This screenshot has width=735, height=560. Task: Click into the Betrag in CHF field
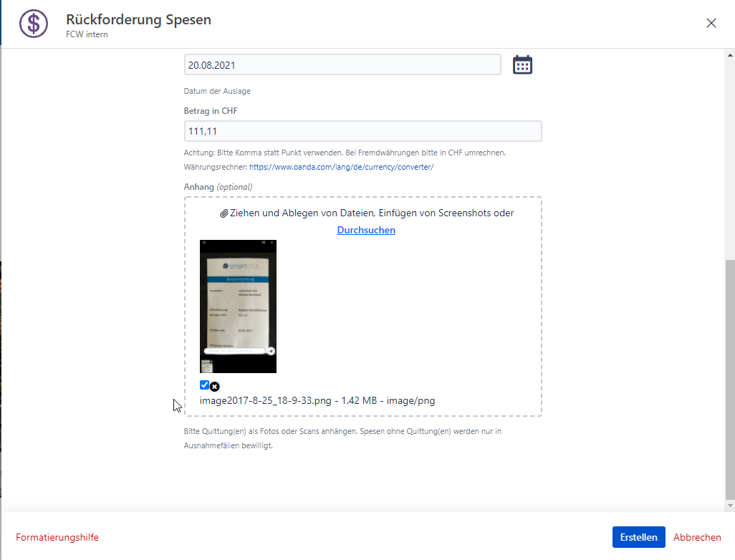pos(362,132)
